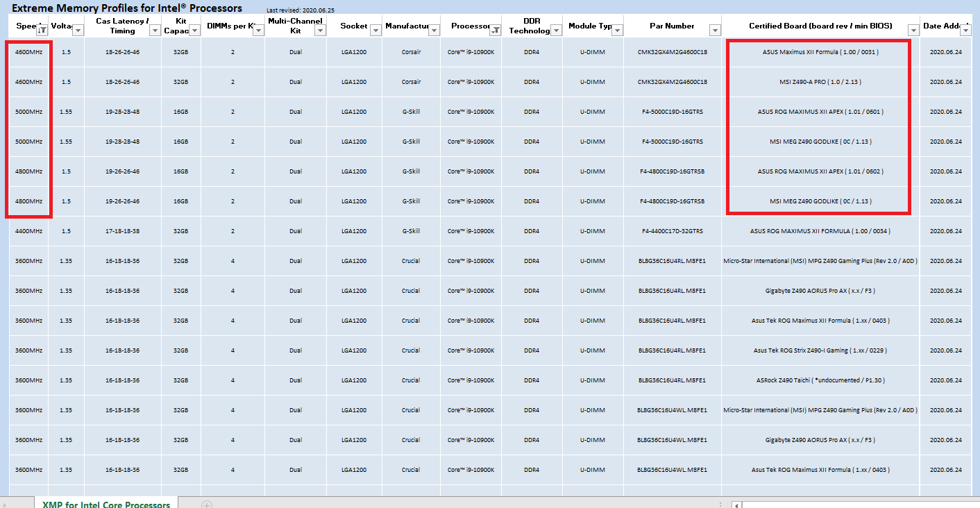Open the Cas Latency / Timing filter dropdown
Viewport: 980px width, 508px height.
tap(156, 31)
